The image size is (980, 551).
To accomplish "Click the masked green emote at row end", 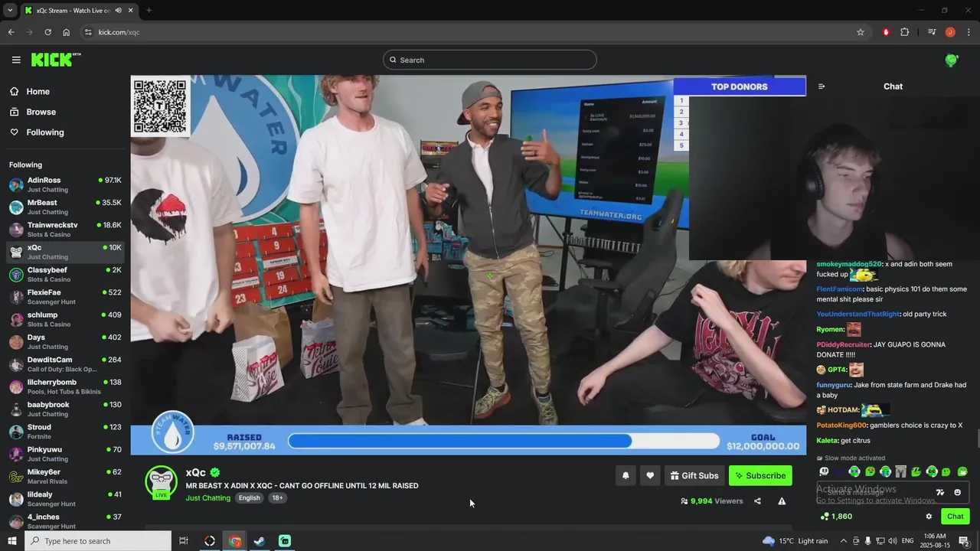I will pos(962,472).
